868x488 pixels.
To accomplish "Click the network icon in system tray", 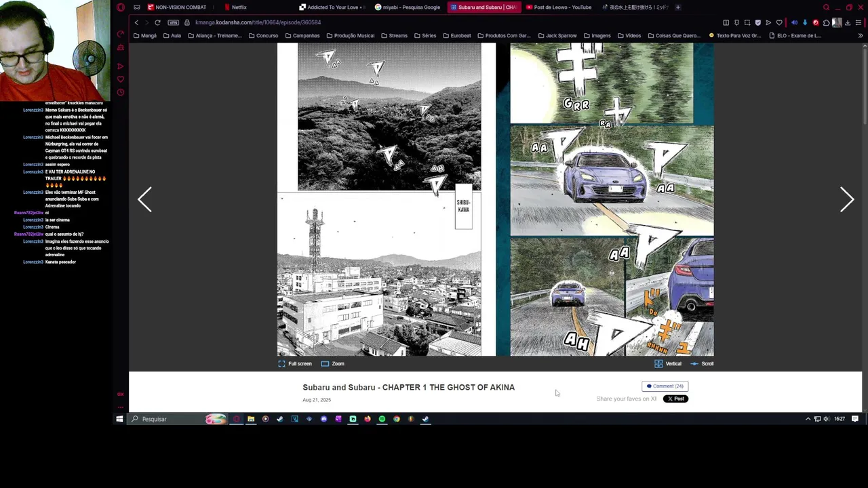I will point(817,419).
